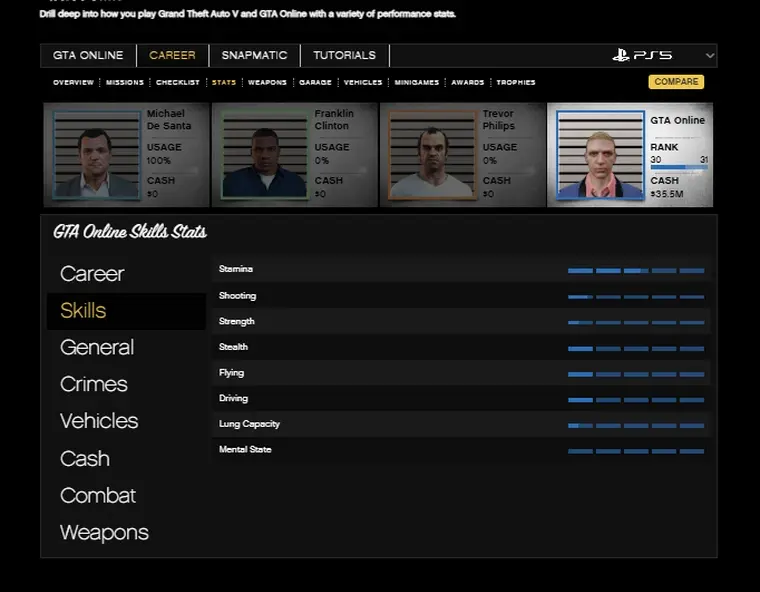Click GTA Online cash value $35.5M
Image resolution: width=760 pixels, height=592 pixels.
coord(667,194)
